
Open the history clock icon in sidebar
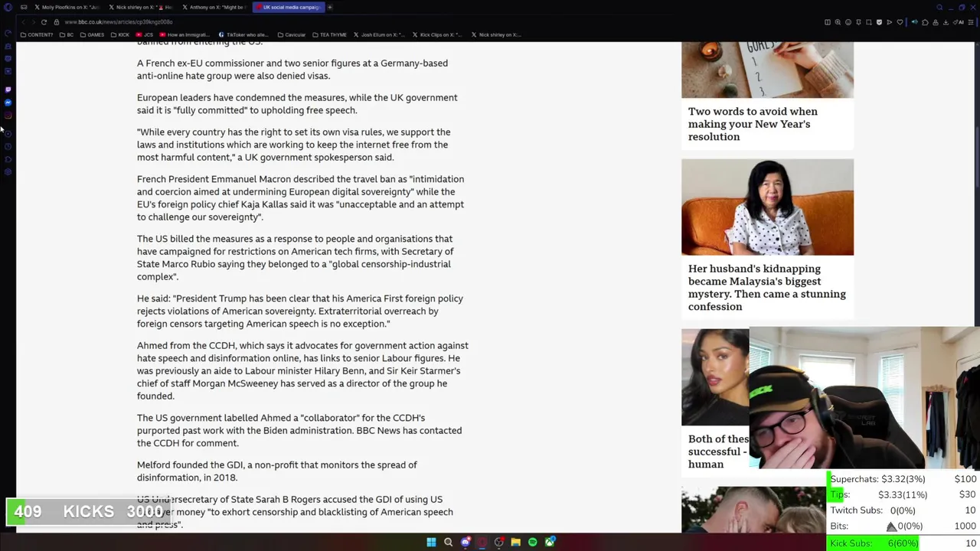8,146
